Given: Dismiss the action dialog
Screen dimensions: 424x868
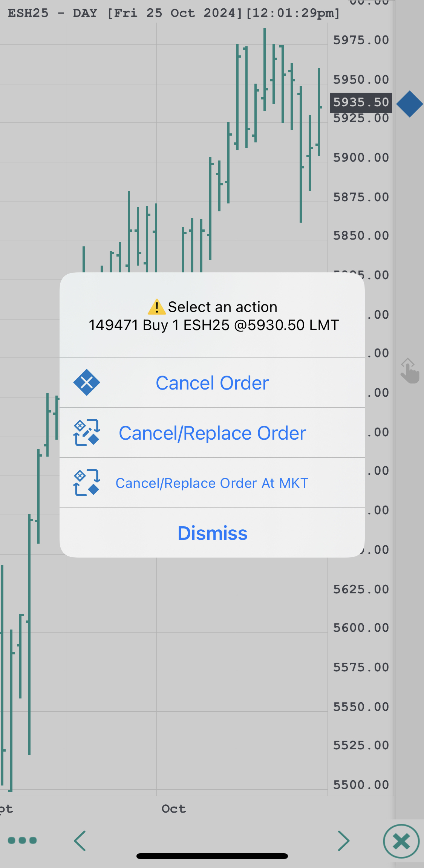Looking at the screenshot, I should pos(212,533).
